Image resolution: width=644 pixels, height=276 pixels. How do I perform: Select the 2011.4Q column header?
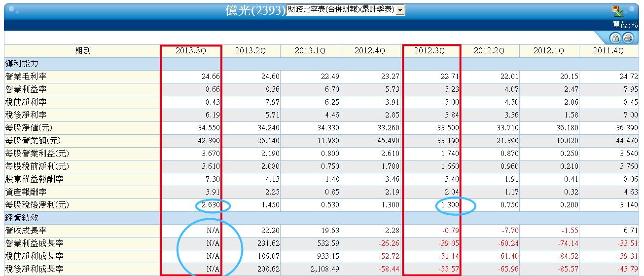[608, 51]
